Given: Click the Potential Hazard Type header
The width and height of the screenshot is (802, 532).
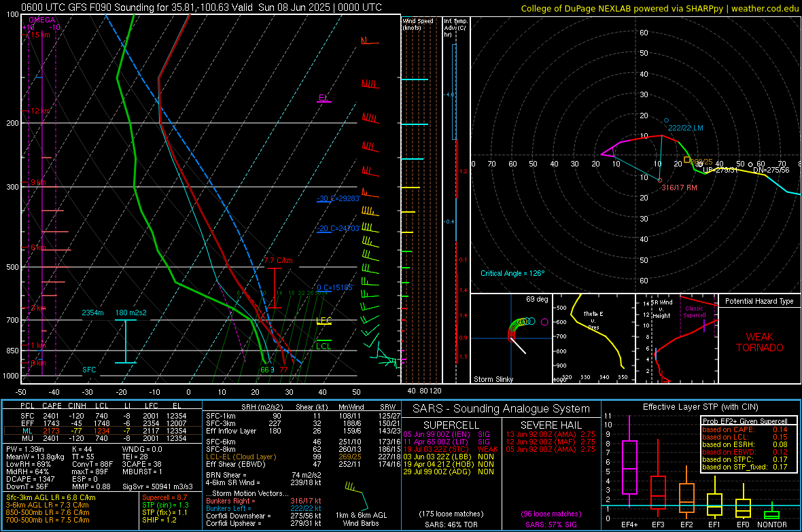Looking at the screenshot, I should tap(759, 301).
